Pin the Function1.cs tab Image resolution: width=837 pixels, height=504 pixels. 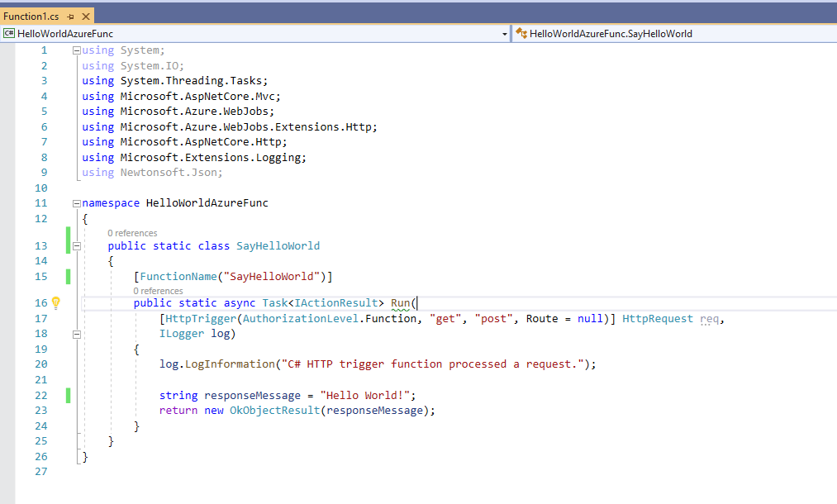click(71, 17)
